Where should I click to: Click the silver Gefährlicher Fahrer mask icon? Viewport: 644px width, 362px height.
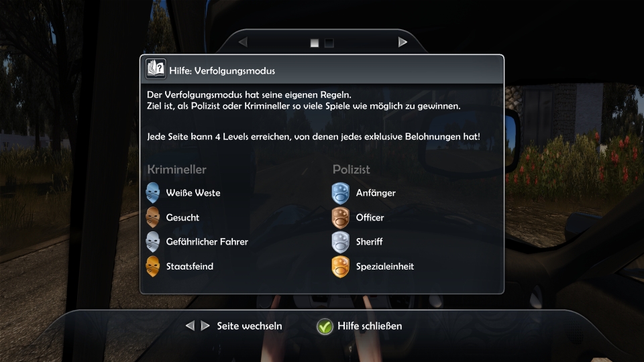point(152,242)
